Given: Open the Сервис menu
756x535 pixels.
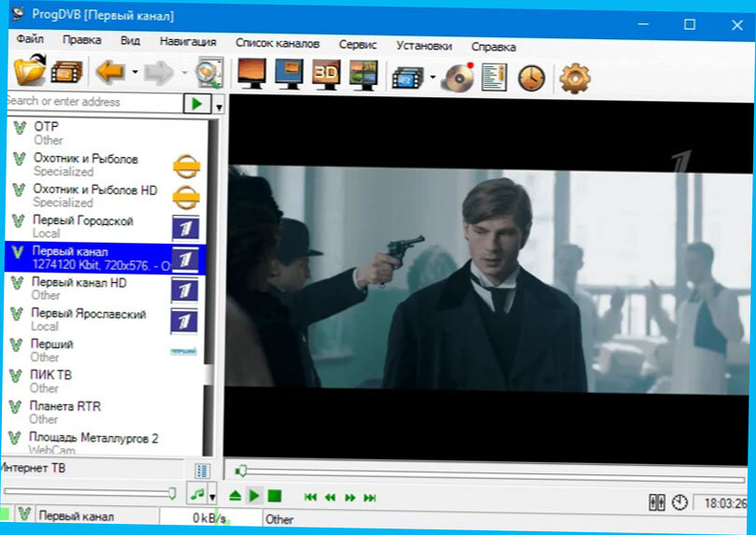Looking at the screenshot, I should click(x=357, y=45).
